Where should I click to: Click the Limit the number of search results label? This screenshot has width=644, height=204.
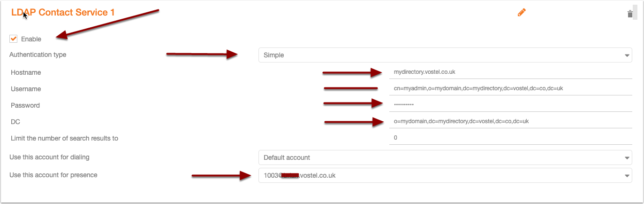pos(64,138)
